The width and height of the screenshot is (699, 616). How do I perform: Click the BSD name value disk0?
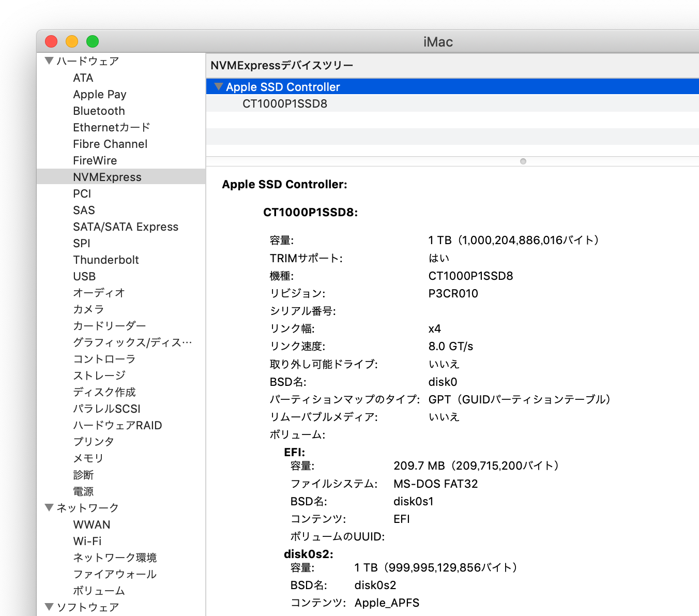(x=443, y=382)
